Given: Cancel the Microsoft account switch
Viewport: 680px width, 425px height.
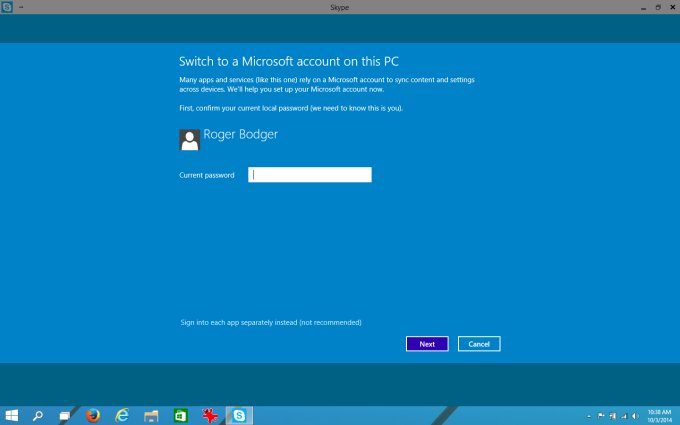Looking at the screenshot, I should pos(479,344).
